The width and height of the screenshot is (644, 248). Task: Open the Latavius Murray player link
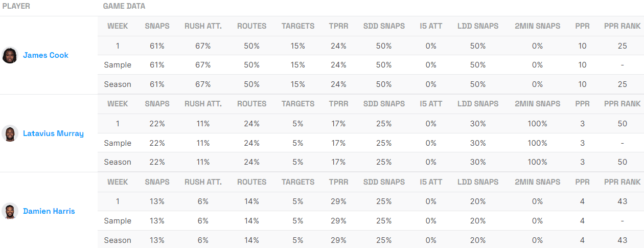click(53, 133)
